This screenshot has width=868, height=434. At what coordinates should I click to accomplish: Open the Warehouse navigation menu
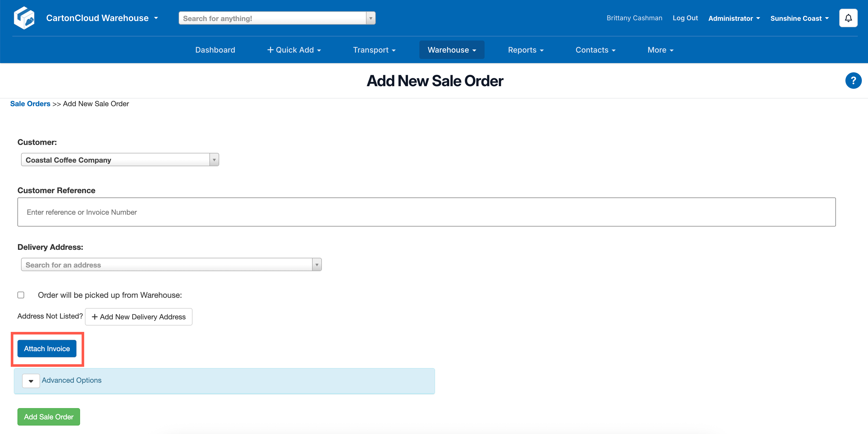pyautogui.click(x=451, y=50)
